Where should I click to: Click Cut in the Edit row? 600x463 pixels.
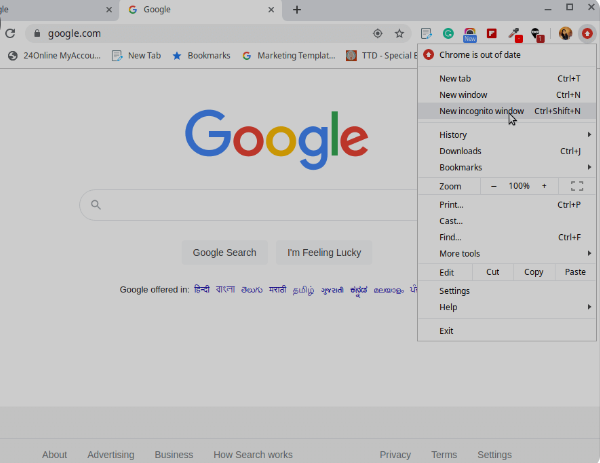coord(492,272)
